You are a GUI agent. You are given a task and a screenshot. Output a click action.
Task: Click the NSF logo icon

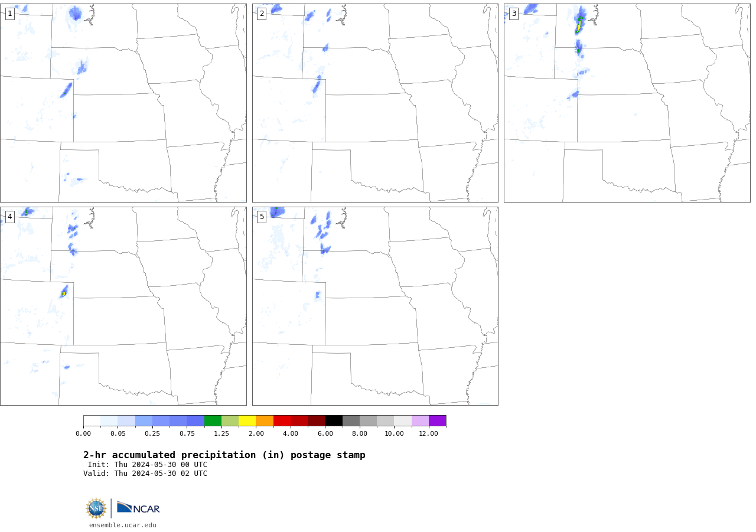[96, 508]
